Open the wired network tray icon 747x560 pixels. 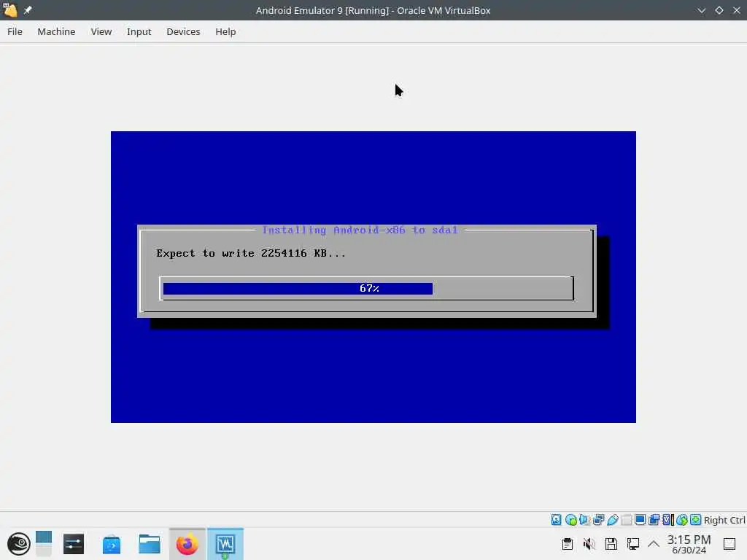tap(633, 544)
